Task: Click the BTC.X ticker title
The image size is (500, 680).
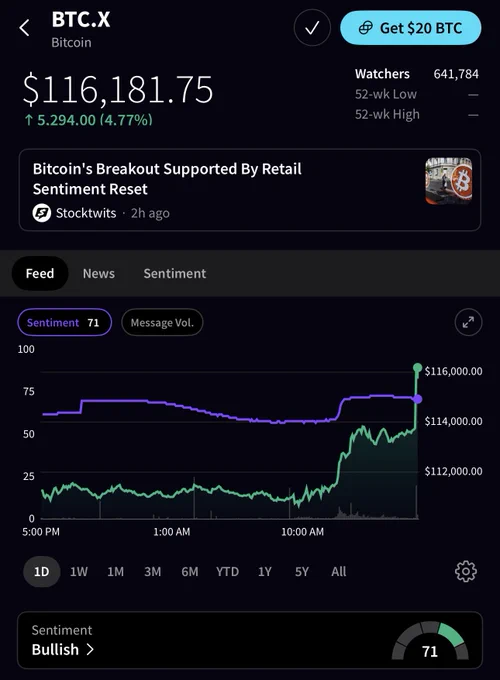Action: click(81, 20)
